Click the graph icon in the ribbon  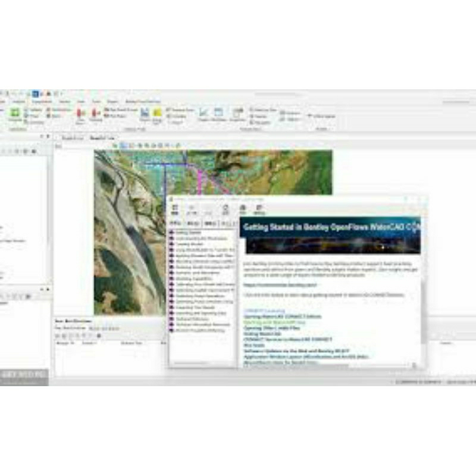(x=203, y=112)
